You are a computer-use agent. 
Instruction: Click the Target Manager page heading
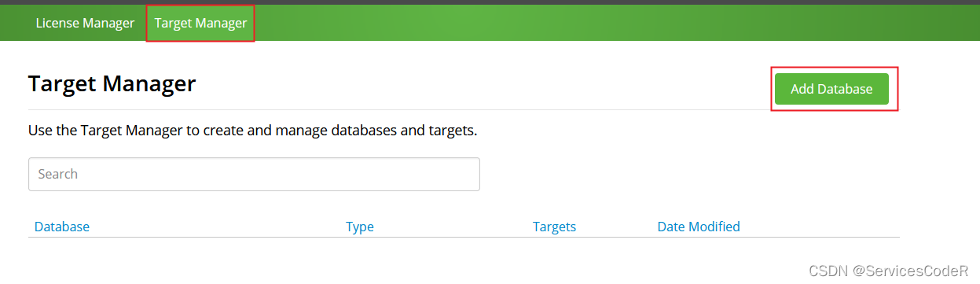(112, 83)
